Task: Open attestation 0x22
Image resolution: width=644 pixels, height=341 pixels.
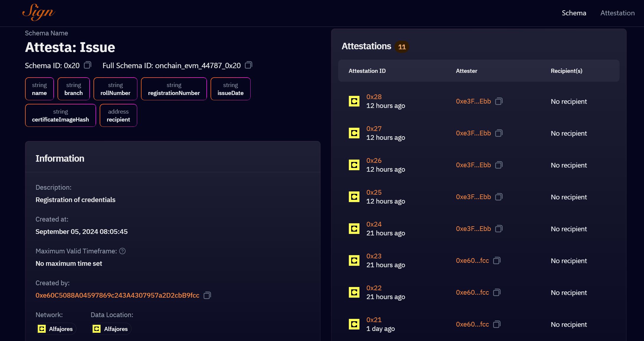Action: point(374,288)
